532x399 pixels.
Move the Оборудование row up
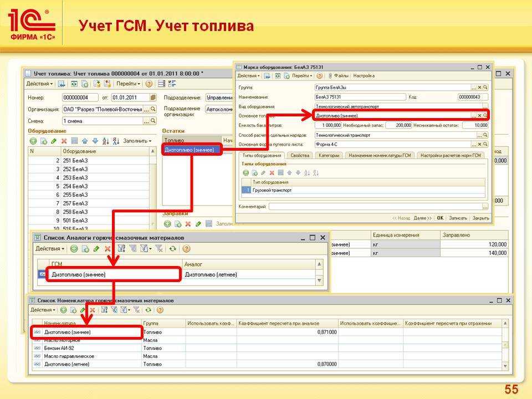85,141
